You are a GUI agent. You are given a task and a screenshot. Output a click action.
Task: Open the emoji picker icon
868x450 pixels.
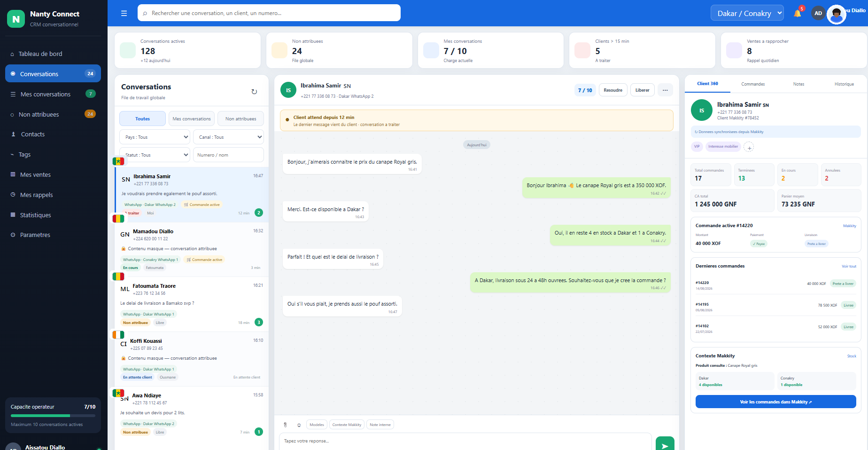pyautogui.click(x=299, y=425)
